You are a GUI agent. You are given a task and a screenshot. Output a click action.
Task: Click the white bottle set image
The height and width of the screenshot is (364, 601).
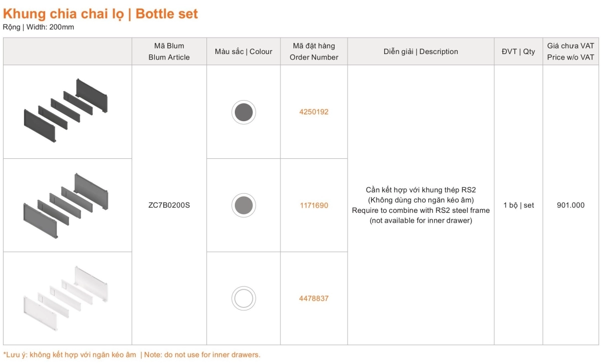coord(67,298)
